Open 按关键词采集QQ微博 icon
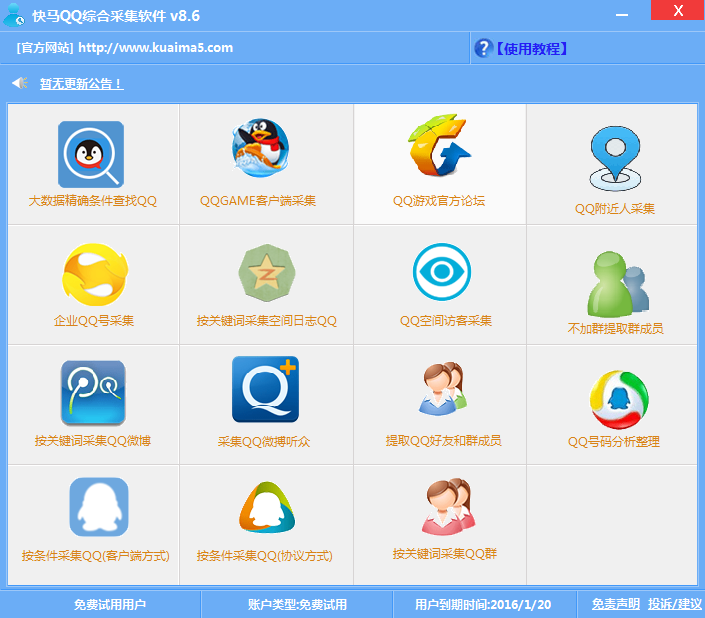The height and width of the screenshot is (618, 705). (93, 393)
